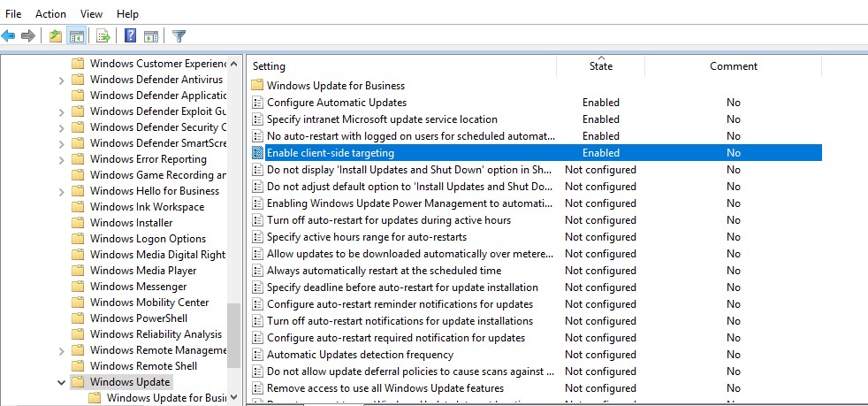This screenshot has width=868, height=406.
Task: Collapse the Windows Update tree node
Action: pyautogui.click(x=61, y=382)
